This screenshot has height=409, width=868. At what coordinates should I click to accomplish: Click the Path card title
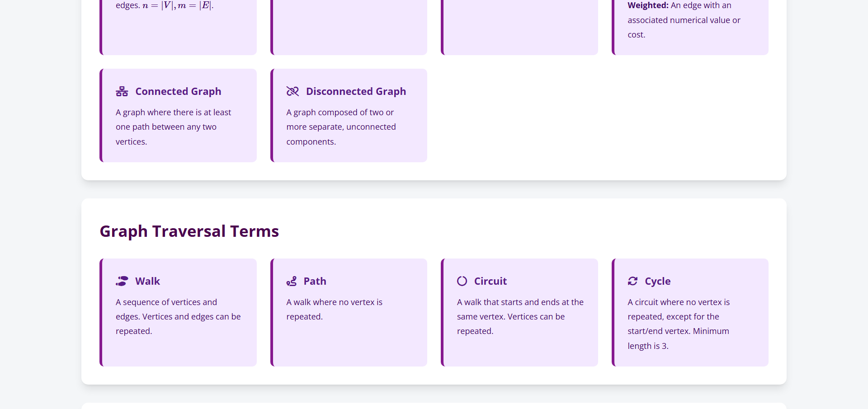pyautogui.click(x=315, y=281)
